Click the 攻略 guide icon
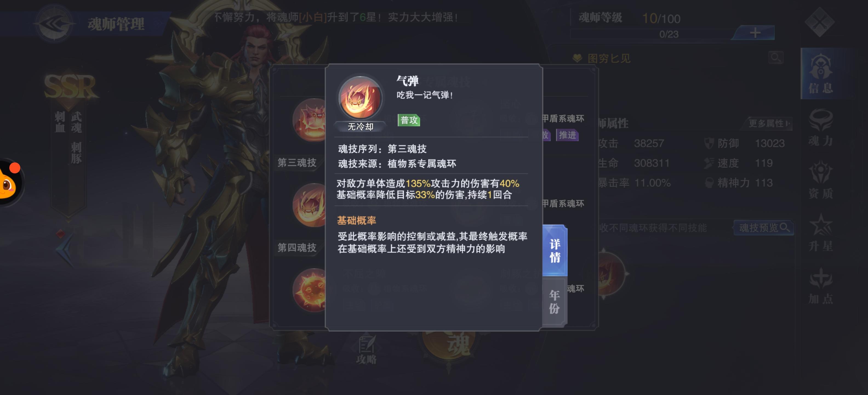The image size is (868, 395). coord(366,350)
